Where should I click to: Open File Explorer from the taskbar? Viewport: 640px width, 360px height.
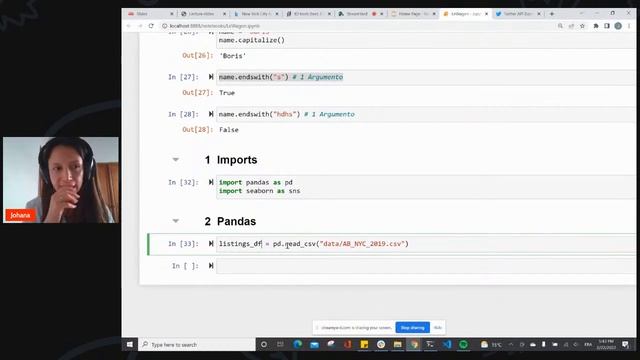(x=398, y=344)
